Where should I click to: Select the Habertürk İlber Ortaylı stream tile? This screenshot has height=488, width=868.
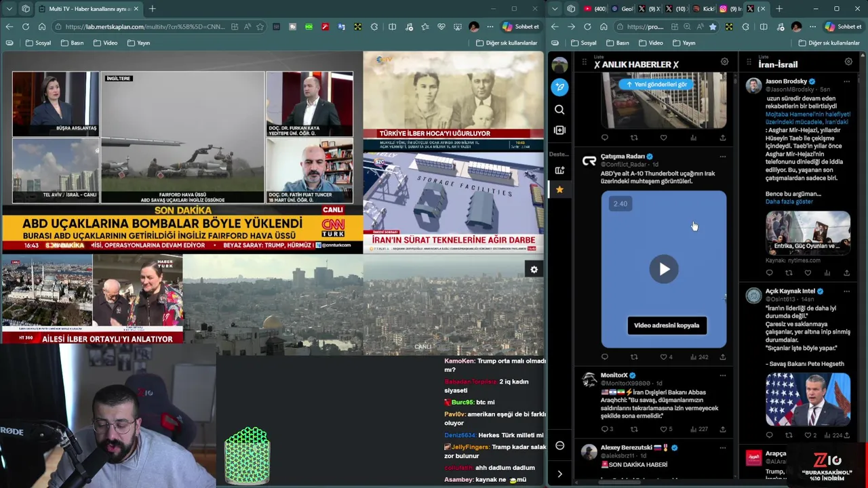click(x=92, y=299)
